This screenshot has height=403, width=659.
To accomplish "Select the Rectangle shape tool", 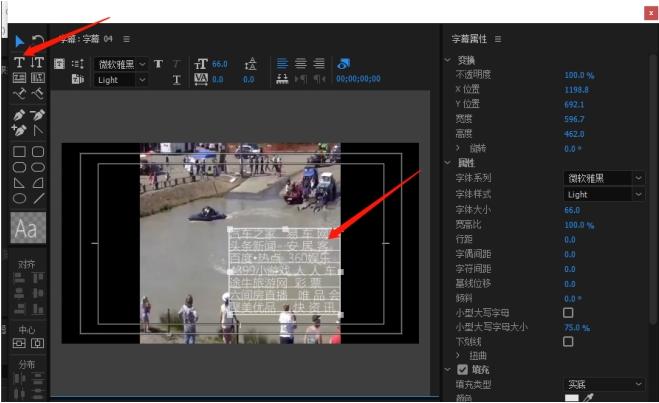I will tap(19, 151).
